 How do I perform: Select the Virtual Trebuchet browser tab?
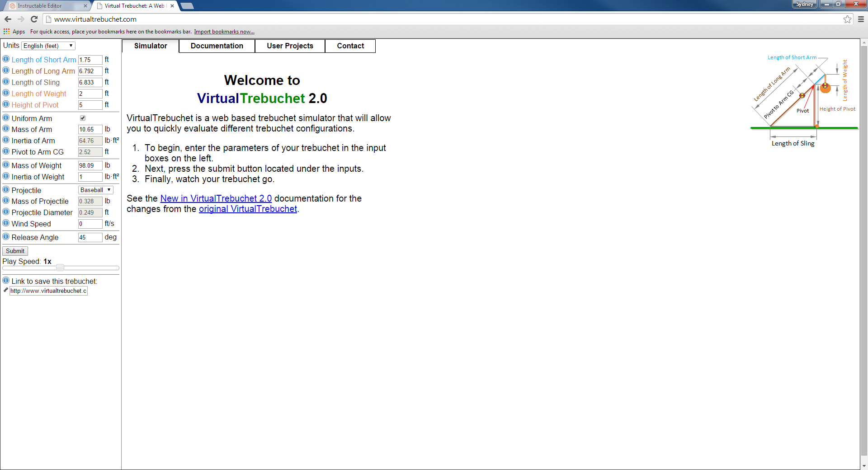[x=135, y=6]
